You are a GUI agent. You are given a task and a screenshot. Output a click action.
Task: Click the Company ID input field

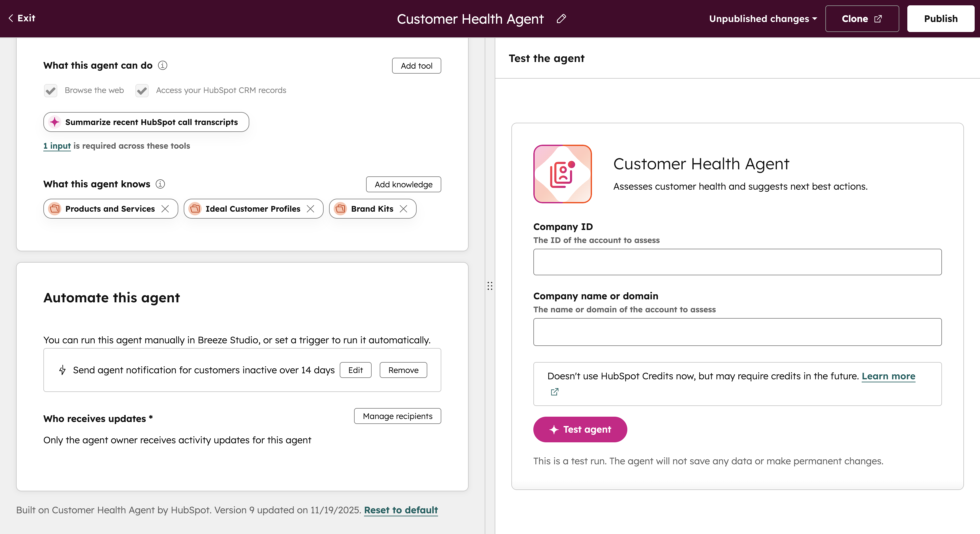737,262
